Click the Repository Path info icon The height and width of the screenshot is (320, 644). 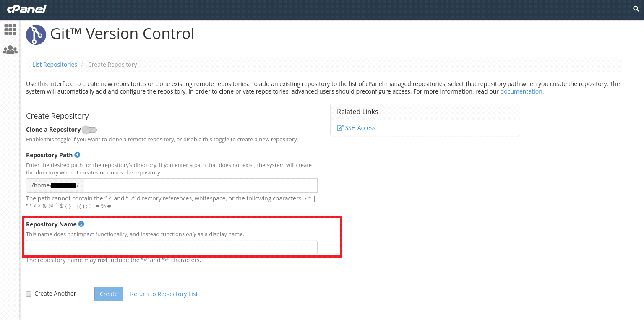[x=77, y=155]
